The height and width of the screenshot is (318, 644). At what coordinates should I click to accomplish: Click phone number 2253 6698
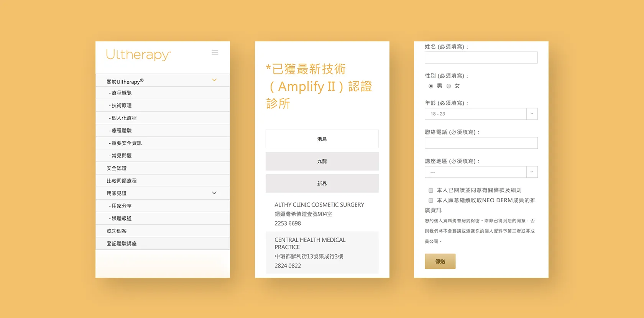pyautogui.click(x=287, y=223)
